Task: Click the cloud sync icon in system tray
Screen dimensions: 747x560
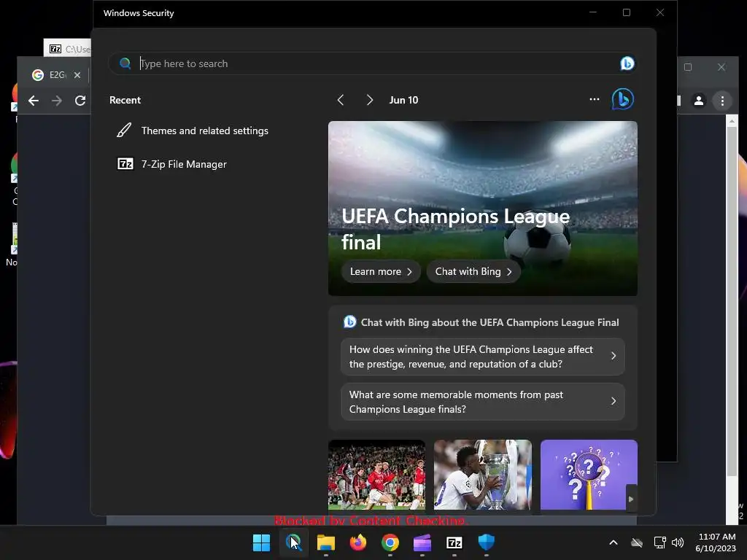Action: 636,542
